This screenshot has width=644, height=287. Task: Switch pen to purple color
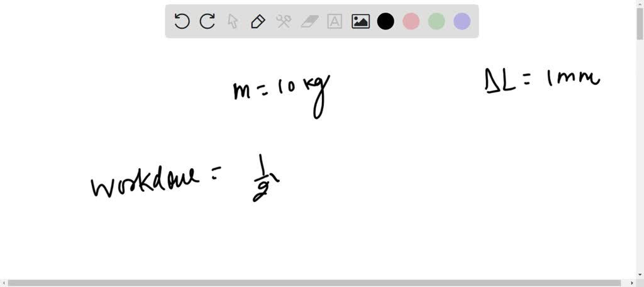pos(462,21)
